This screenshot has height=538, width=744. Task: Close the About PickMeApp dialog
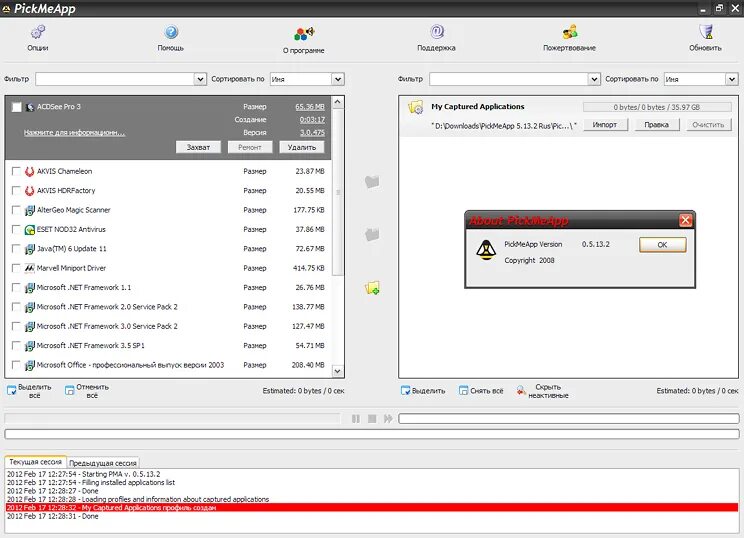(685, 220)
